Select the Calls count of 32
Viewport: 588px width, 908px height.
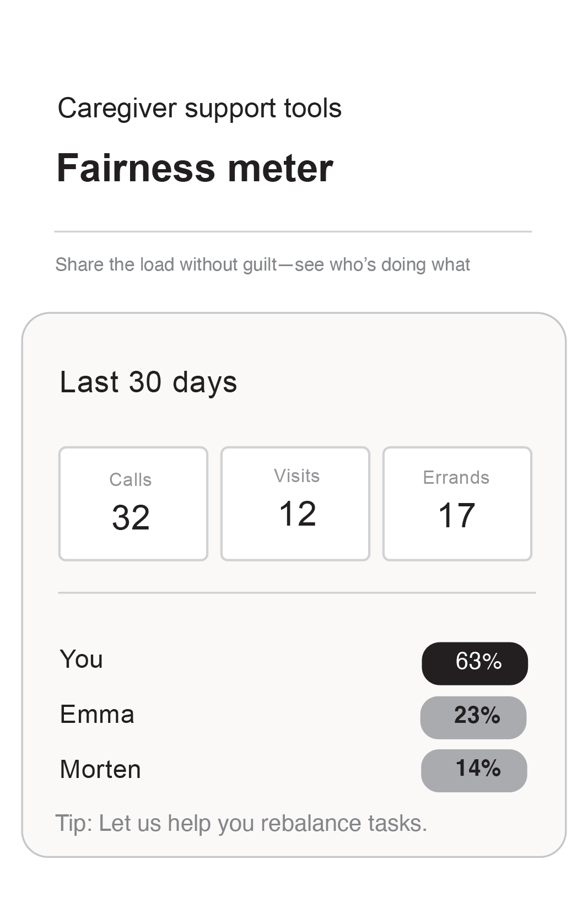pos(131,517)
